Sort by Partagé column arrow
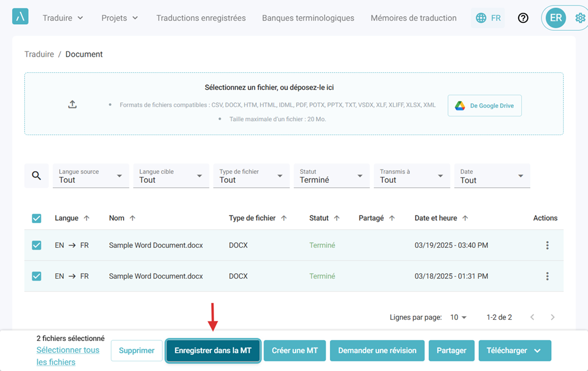The height and width of the screenshot is (371, 588). [392, 218]
